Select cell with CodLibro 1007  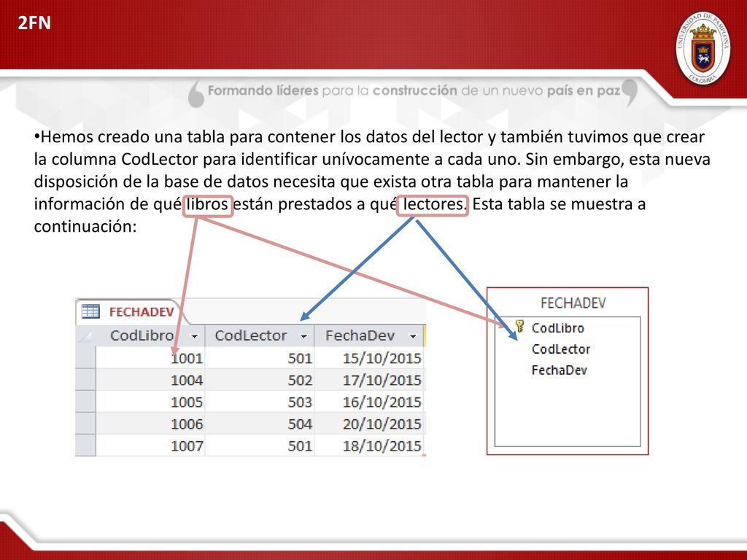pos(150,446)
